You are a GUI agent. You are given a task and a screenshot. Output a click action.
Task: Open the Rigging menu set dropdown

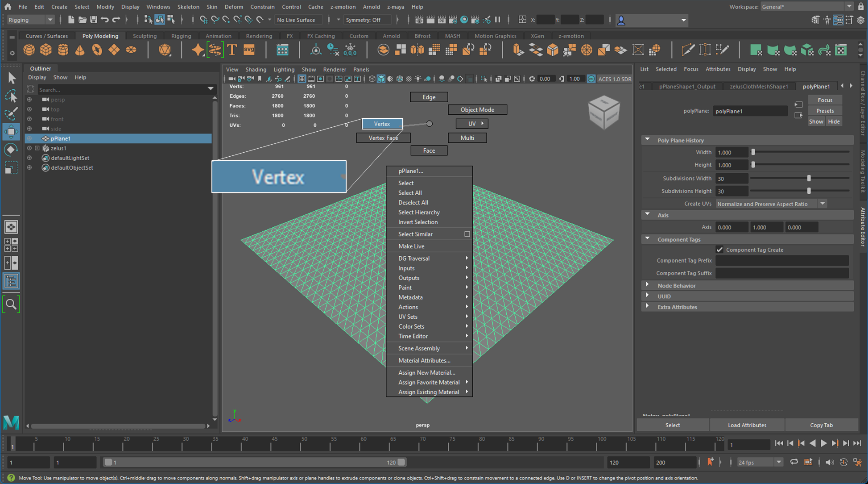click(x=31, y=20)
